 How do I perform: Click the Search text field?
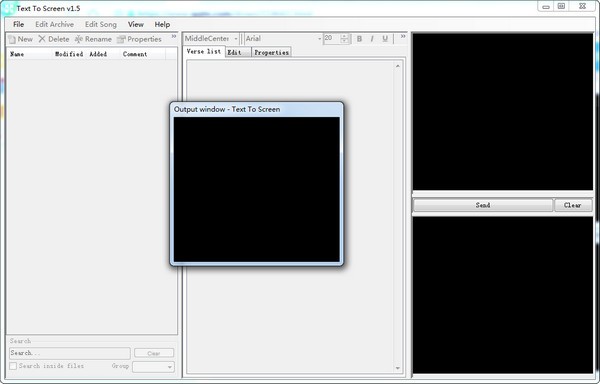point(70,353)
